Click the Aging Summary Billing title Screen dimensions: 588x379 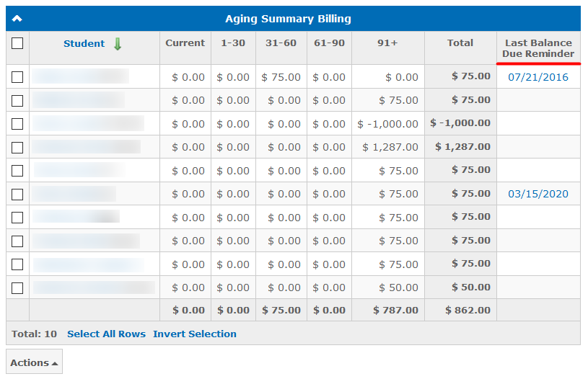pyautogui.click(x=288, y=19)
